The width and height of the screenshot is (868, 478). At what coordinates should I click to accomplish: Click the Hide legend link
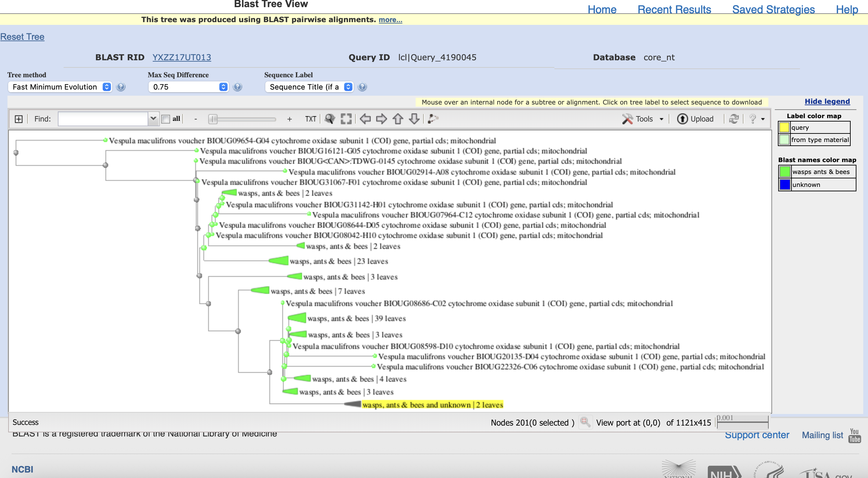(827, 101)
